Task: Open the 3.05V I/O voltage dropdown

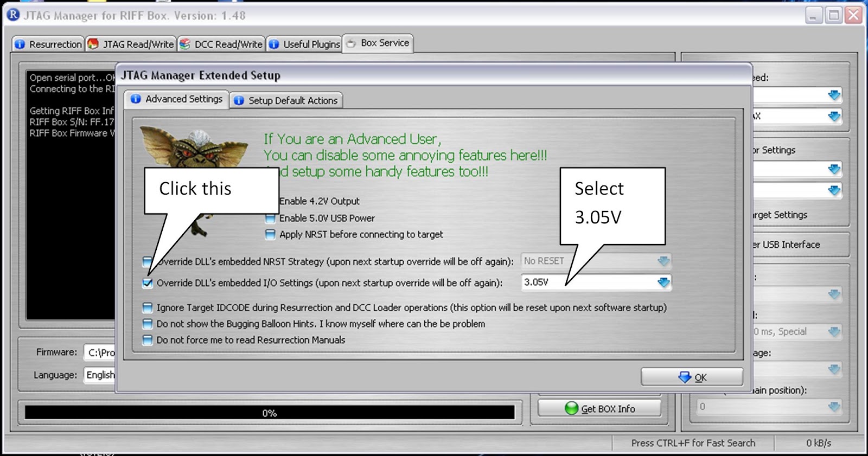Action: tap(596, 282)
